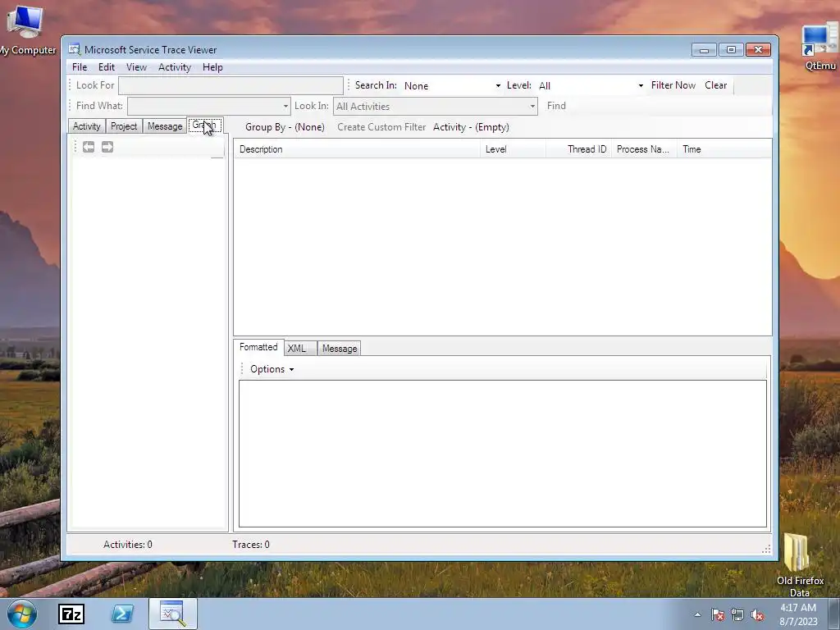The height and width of the screenshot is (630, 840).
Task: Click the Action Center flag icon
Action: [718, 614]
